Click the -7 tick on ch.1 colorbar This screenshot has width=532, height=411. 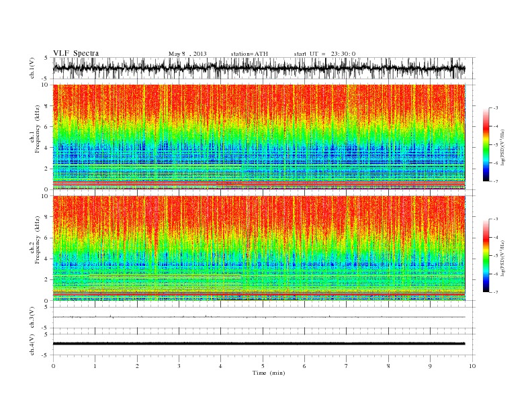(495, 181)
